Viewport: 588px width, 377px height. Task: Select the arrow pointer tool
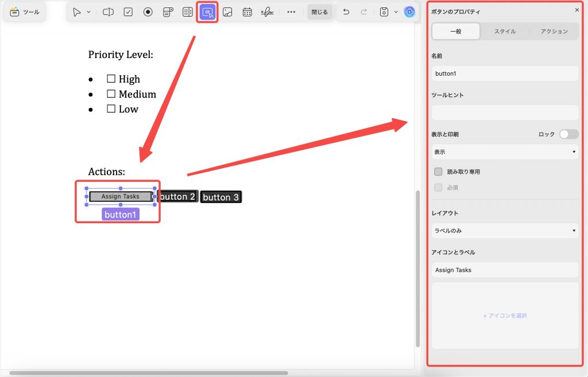[77, 12]
